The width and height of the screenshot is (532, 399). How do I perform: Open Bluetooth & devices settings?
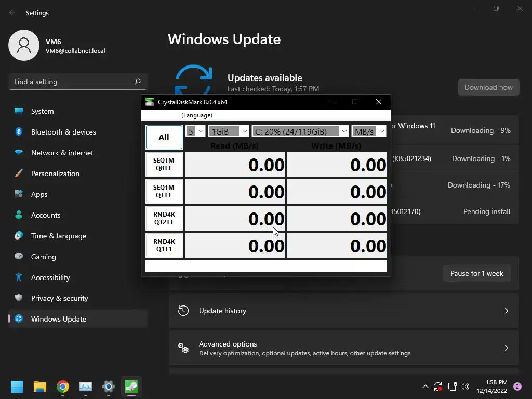tap(78, 131)
